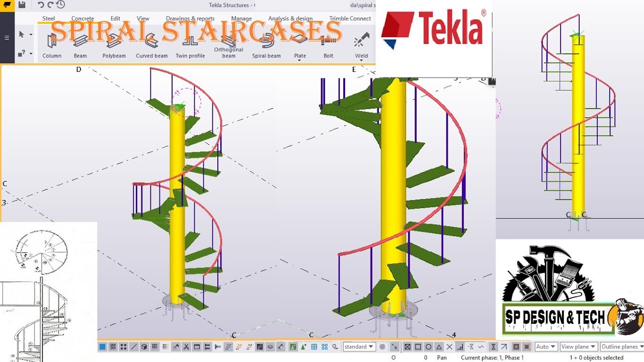
Task: Toggle the empty square snap switch
Action: pos(418,347)
